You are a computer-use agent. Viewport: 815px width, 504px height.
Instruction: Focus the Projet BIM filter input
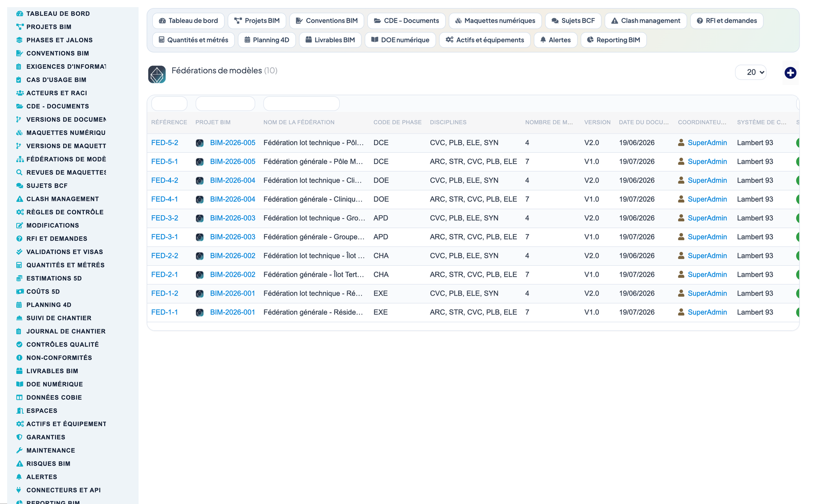click(x=225, y=103)
